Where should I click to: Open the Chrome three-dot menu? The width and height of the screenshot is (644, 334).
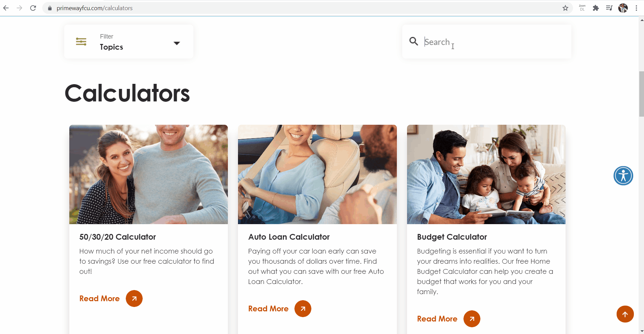636,8
